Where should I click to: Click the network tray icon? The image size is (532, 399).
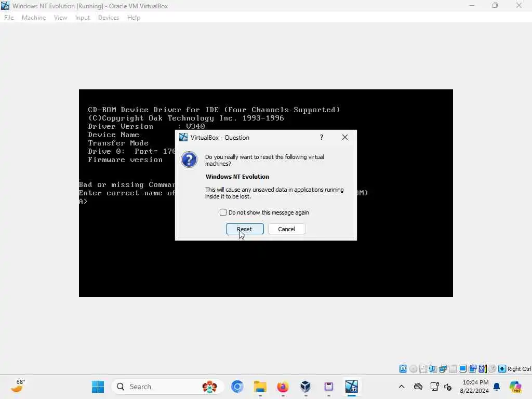435,387
